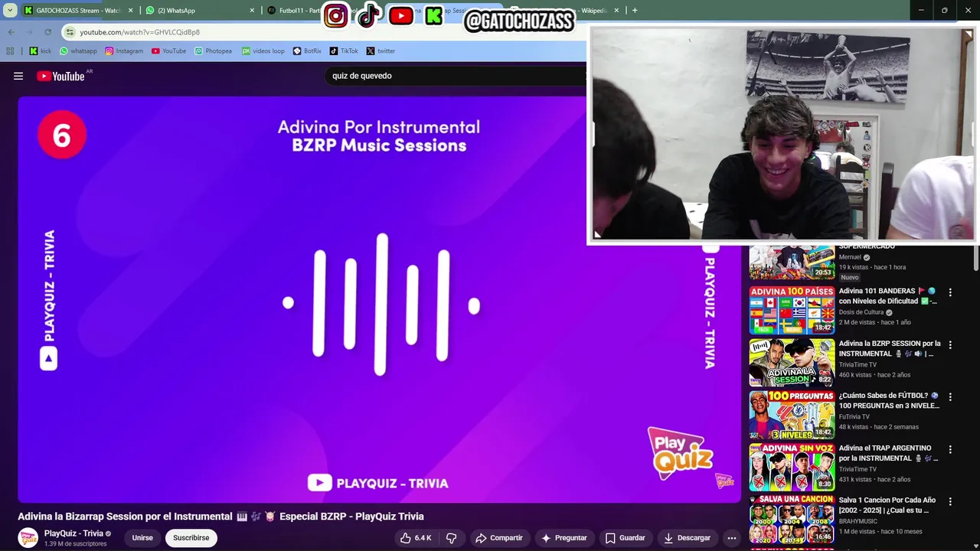Viewport: 980px width, 551px height.
Task: Open the apps grid in bookmarks bar
Action: pyautogui.click(x=10, y=51)
